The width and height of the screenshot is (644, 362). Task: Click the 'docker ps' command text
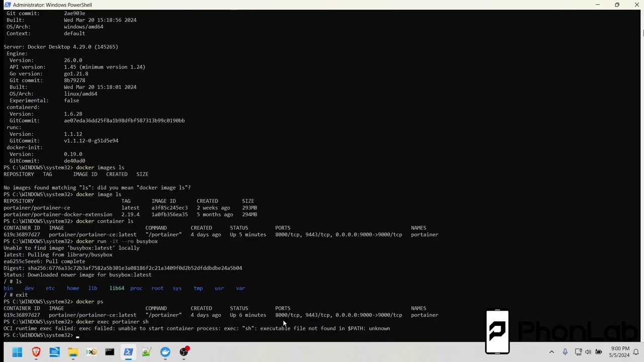pos(90,302)
